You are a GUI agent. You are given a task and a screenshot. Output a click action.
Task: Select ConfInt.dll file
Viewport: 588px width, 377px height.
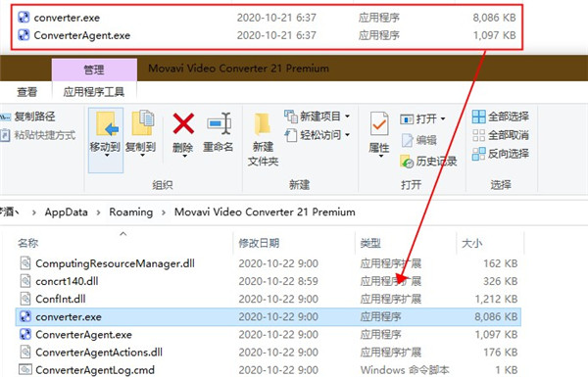click(269, 299)
